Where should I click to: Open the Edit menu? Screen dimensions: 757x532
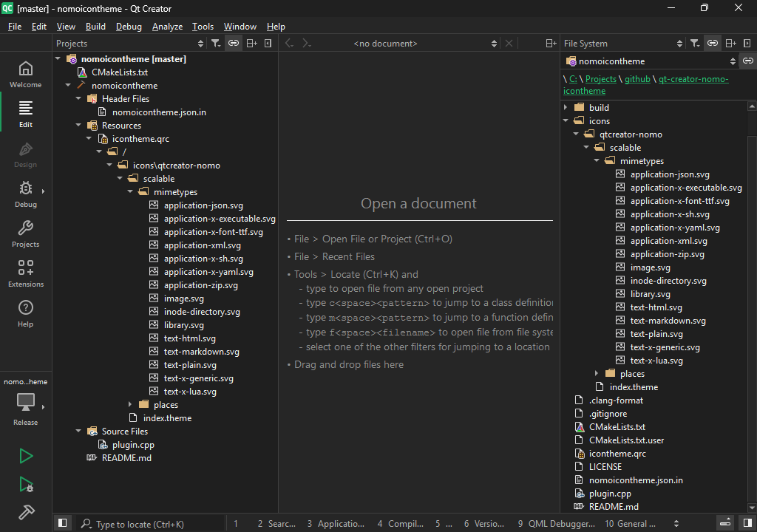(x=39, y=27)
